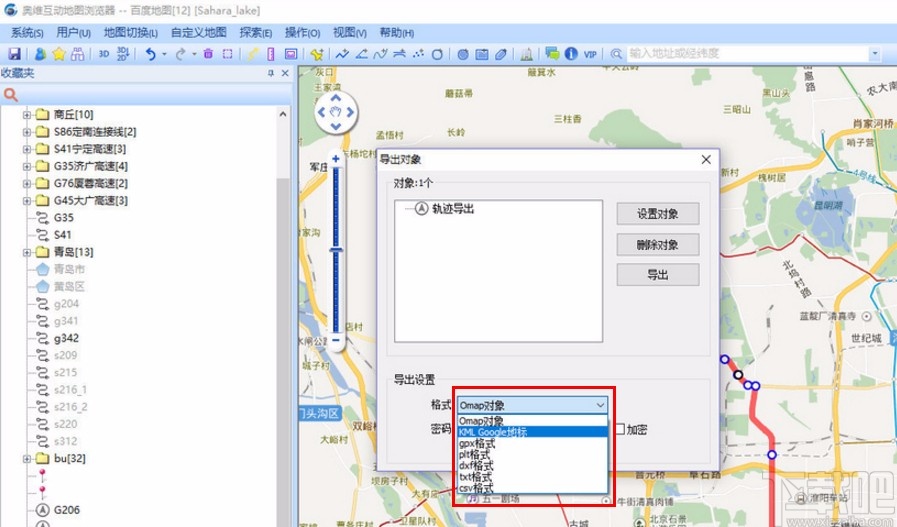The image size is (897, 527).
Task: Expand the S86定商连接线[2] folder
Action: tap(27, 132)
